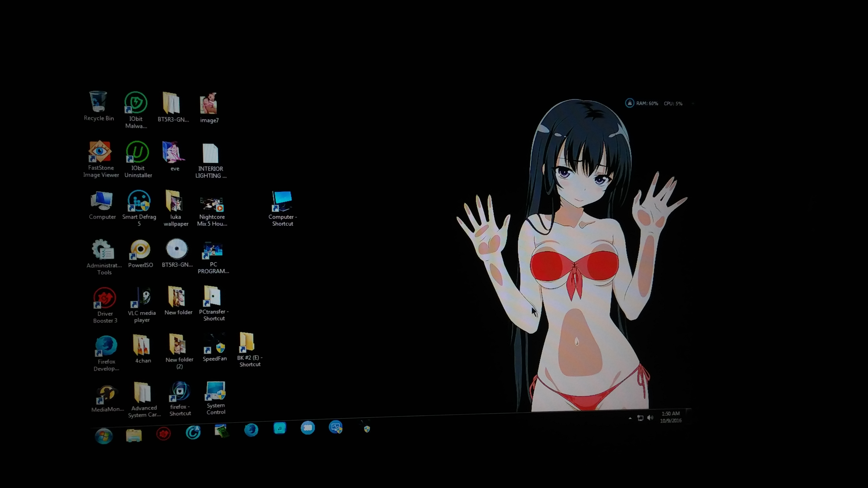
Task: Select the image7 picture file
Action: tap(209, 103)
